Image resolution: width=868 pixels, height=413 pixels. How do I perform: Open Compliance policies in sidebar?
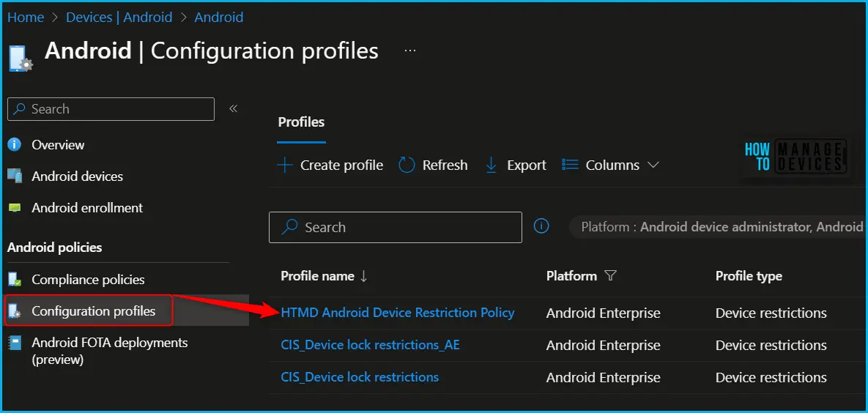[x=88, y=280]
